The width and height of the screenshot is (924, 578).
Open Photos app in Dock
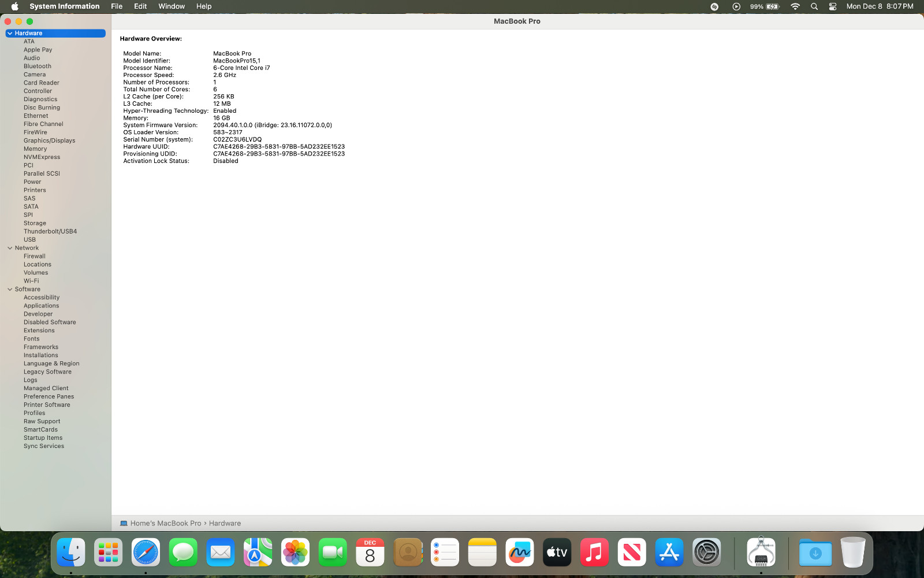pos(295,553)
